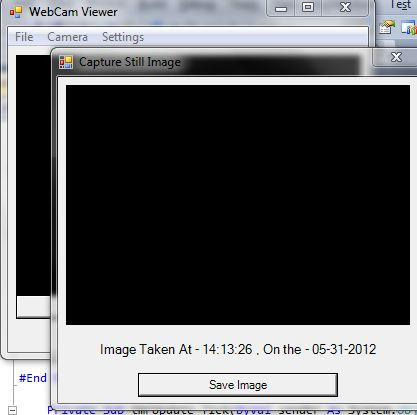Open the Settings menu
This screenshot has width=417, height=415.
(x=123, y=37)
